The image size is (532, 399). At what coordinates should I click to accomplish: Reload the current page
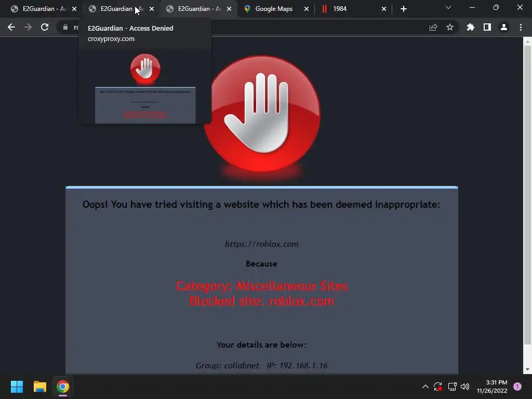(45, 27)
